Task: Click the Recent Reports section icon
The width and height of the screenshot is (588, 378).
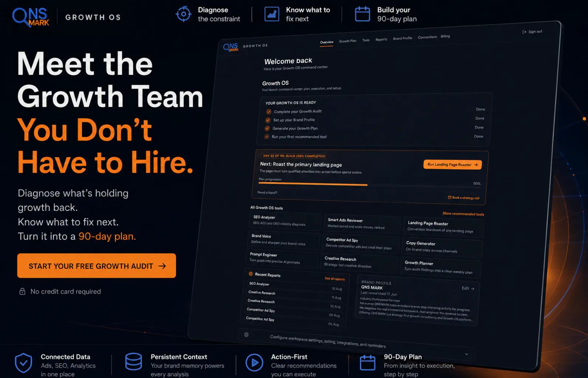Action: coord(251,274)
